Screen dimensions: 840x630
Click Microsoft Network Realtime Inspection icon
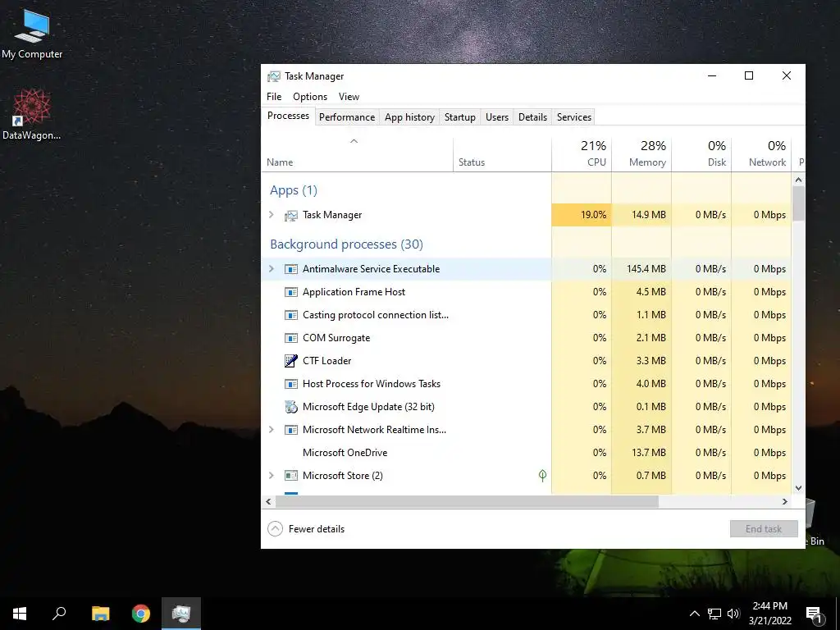point(291,430)
